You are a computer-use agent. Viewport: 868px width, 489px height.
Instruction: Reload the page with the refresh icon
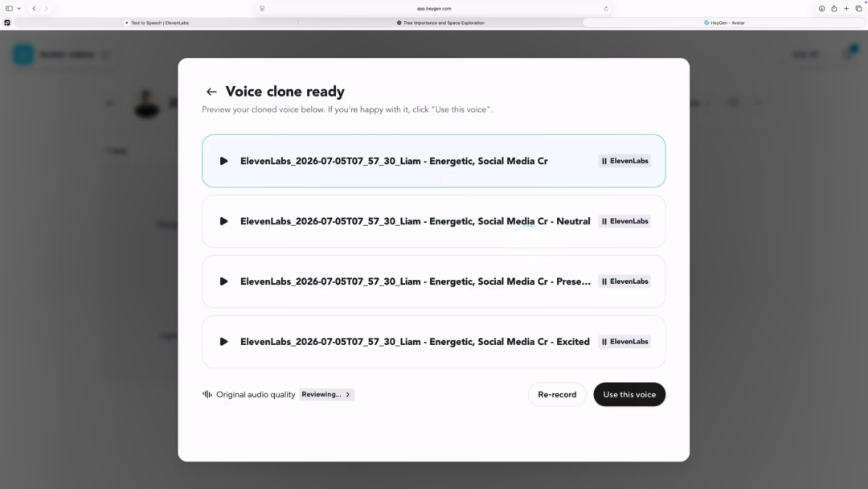click(x=606, y=8)
